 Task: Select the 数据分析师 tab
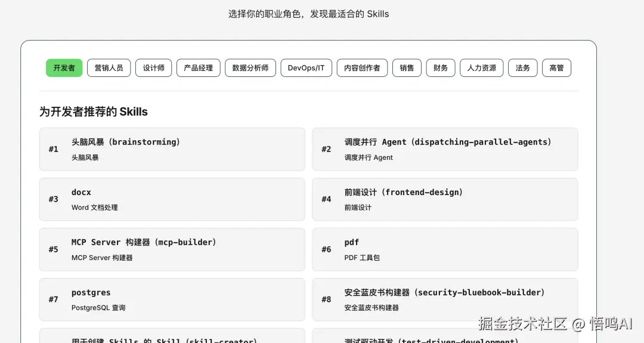(250, 68)
